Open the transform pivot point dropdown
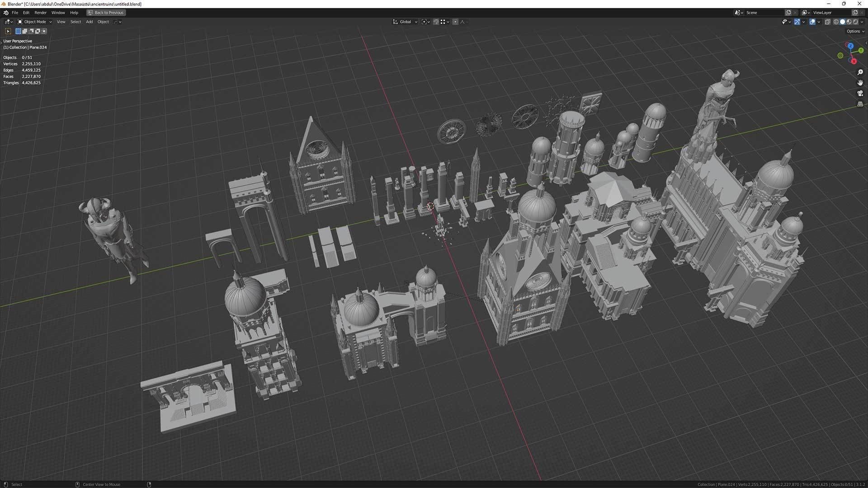The height and width of the screenshot is (488, 868). point(426,22)
